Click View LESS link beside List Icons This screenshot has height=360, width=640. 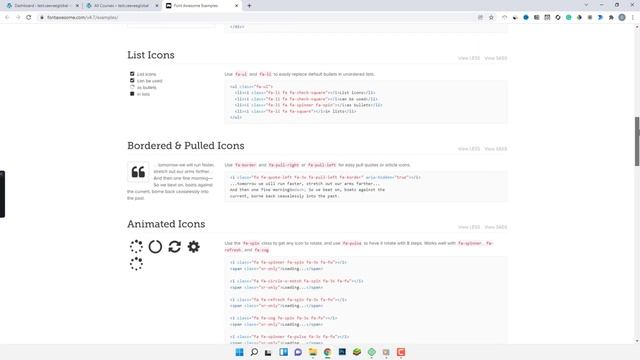pyautogui.click(x=469, y=58)
